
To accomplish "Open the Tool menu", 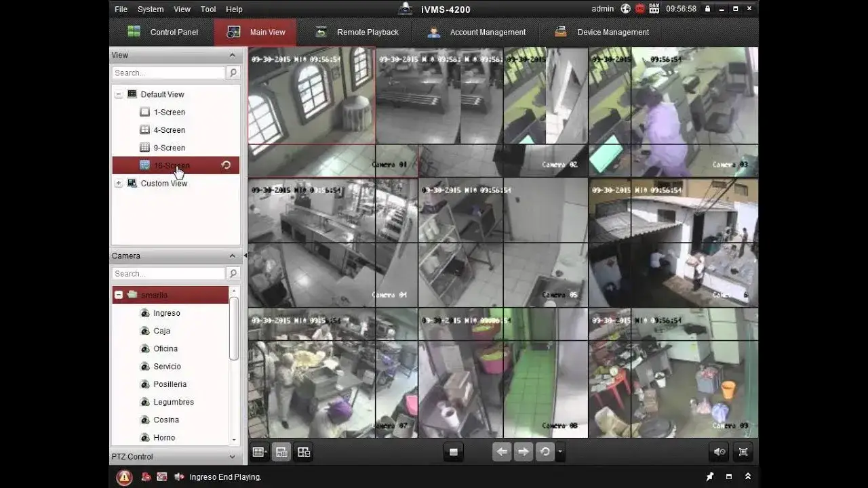I will [x=208, y=9].
